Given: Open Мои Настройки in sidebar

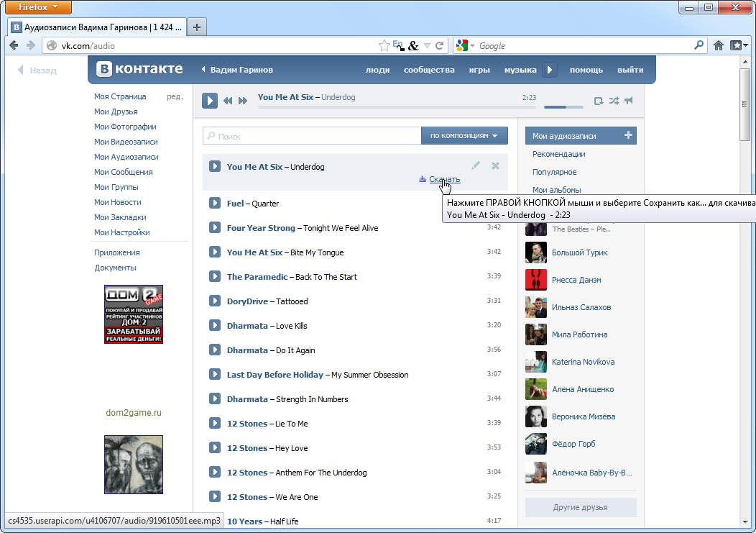Looking at the screenshot, I should pyautogui.click(x=122, y=232).
